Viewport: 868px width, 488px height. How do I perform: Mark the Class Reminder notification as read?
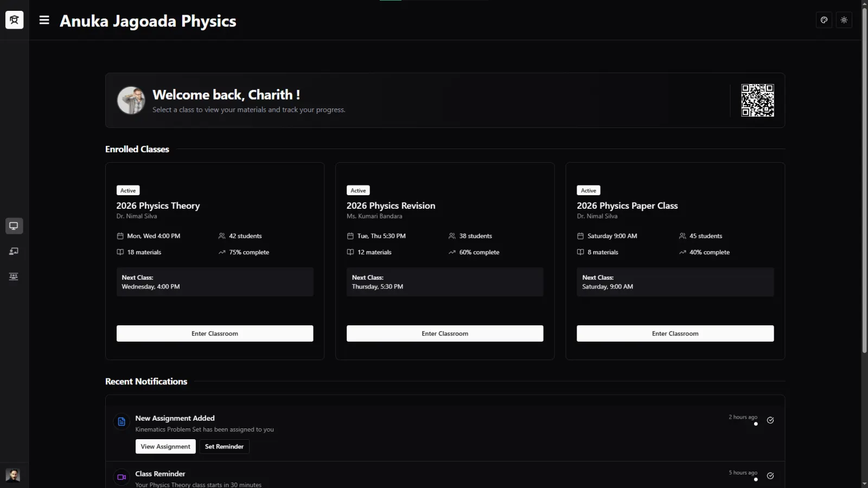point(770,476)
